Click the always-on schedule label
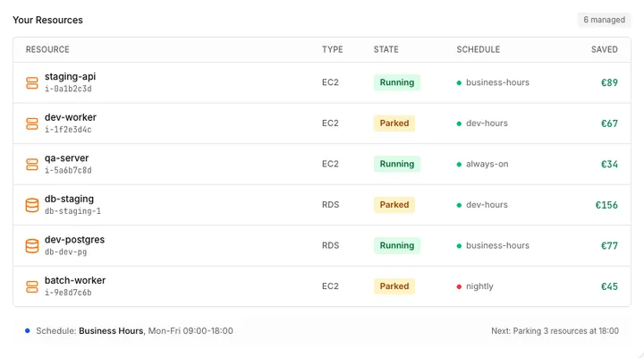 point(487,164)
